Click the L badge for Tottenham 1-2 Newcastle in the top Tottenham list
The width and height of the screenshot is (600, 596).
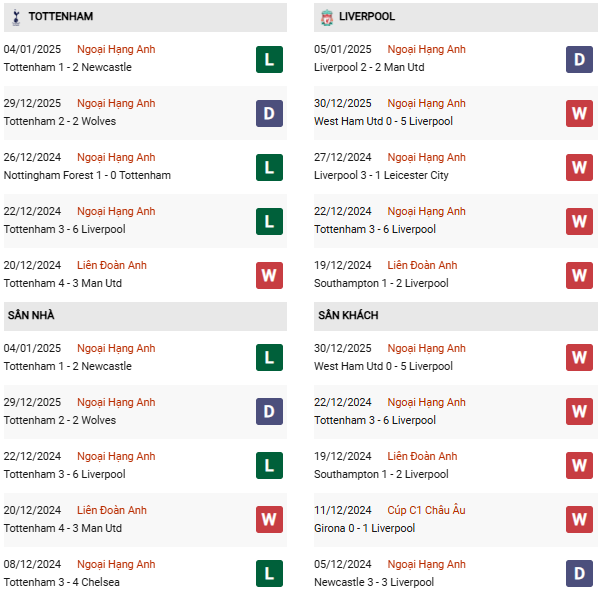click(269, 59)
